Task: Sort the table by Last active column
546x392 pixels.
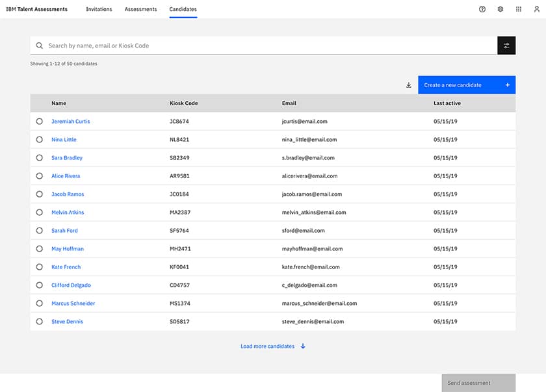Action: (446, 103)
